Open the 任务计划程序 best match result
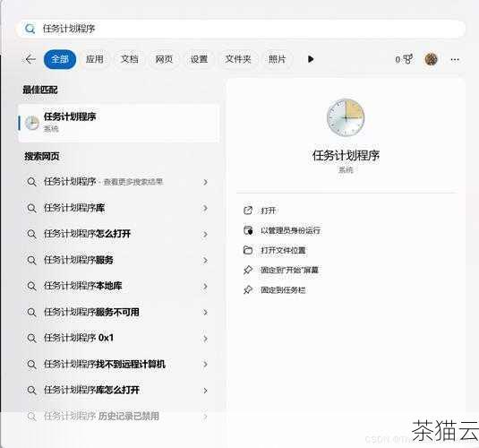 pos(119,123)
